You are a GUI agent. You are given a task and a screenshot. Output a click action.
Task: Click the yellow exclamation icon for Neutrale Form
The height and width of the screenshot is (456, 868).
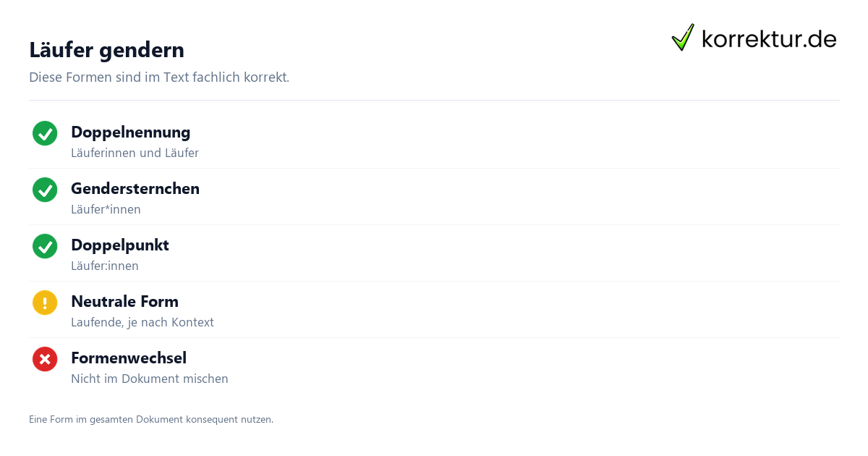coord(45,303)
